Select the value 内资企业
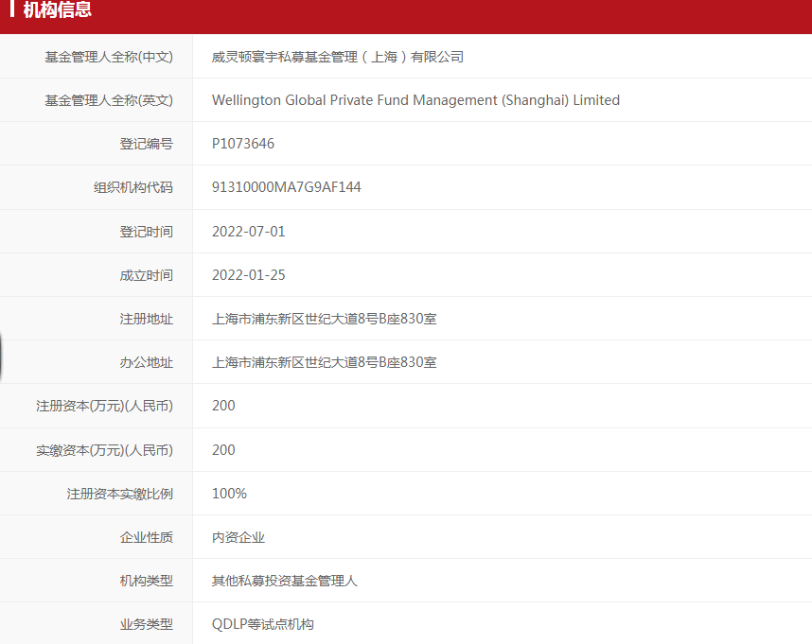The width and height of the screenshot is (812, 644). click(238, 537)
